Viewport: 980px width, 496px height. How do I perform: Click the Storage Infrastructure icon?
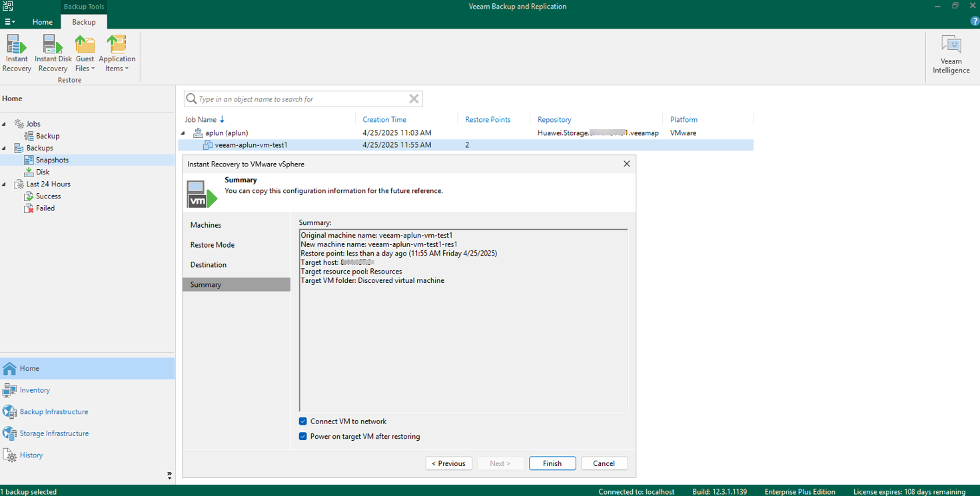pos(9,433)
